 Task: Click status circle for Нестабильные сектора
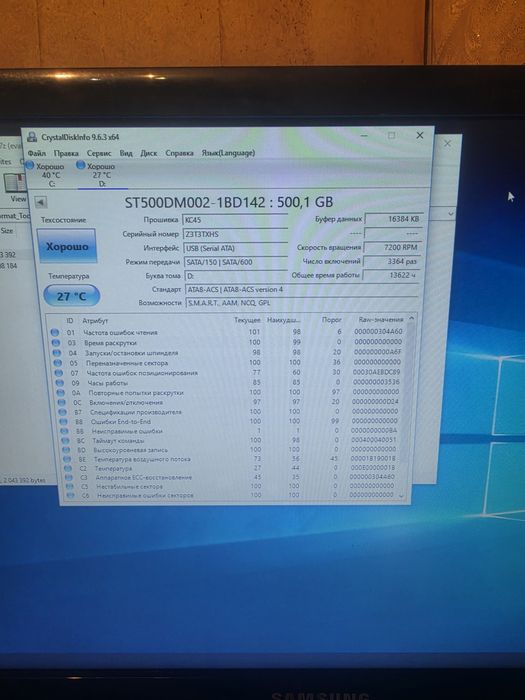coord(70,486)
